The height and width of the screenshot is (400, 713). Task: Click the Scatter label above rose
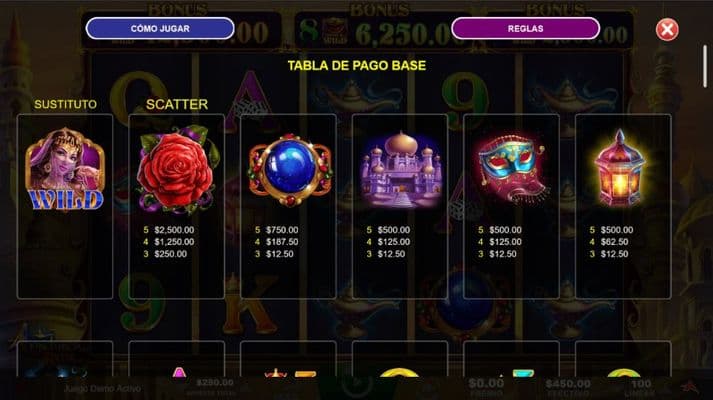(x=177, y=105)
